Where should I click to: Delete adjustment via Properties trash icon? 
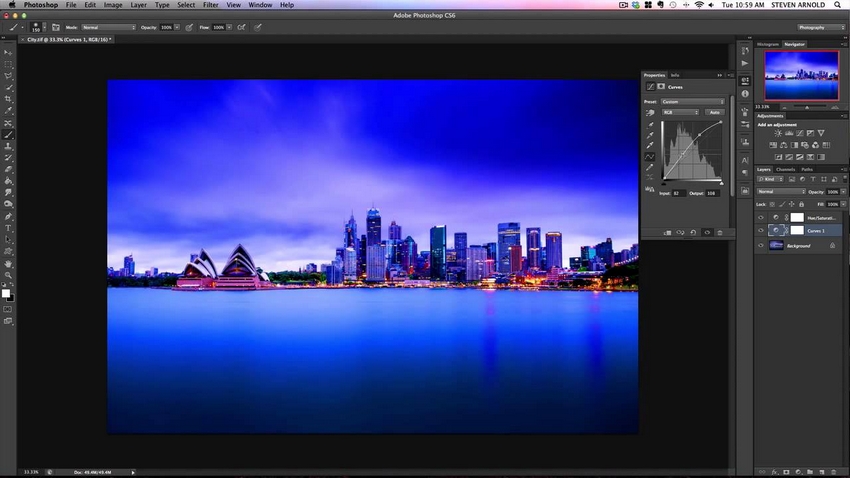click(720, 232)
